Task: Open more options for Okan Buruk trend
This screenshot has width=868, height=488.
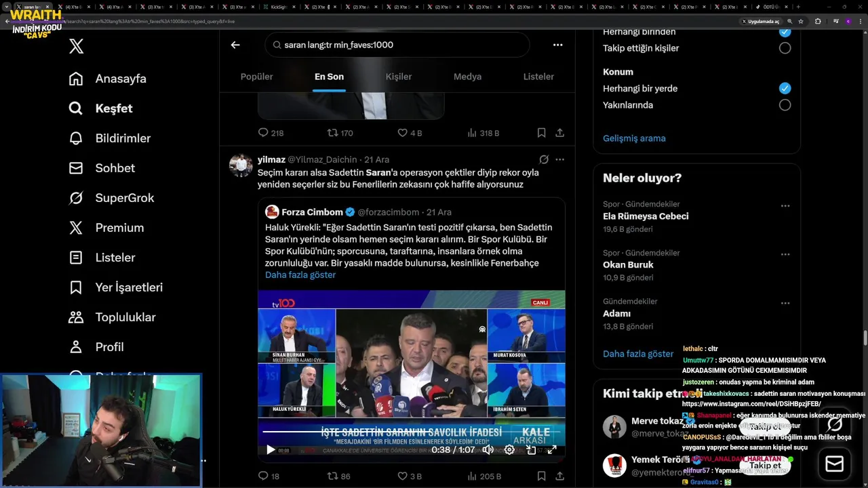Action: click(785, 255)
